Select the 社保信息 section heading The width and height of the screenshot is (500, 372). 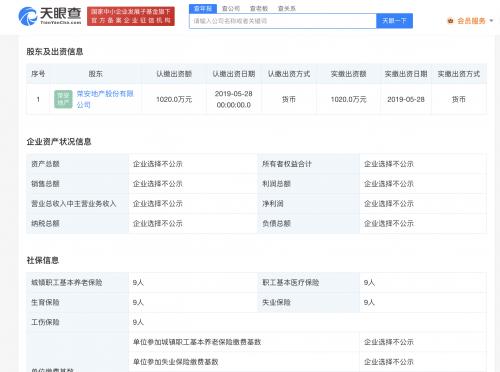coord(43,260)
